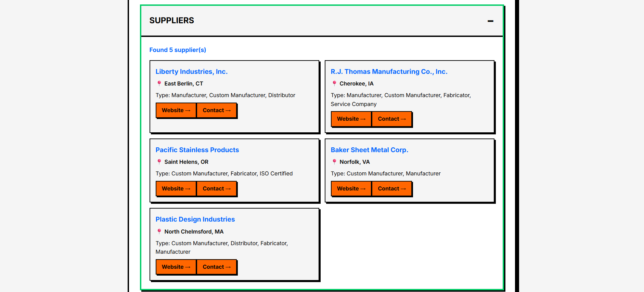Contact Pacific Stainless Products
The width and height of the screenshot is (644, 292).
pos(217,188)
